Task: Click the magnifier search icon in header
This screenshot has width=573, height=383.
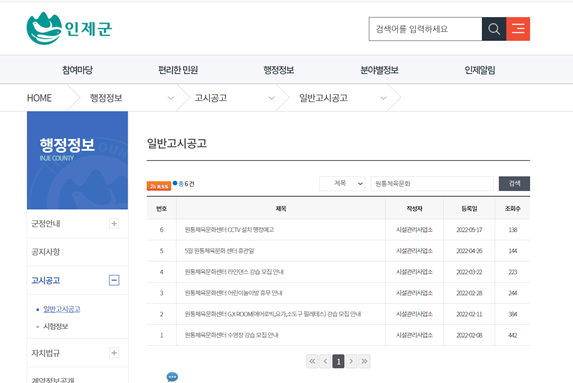Action: (494, 29)
